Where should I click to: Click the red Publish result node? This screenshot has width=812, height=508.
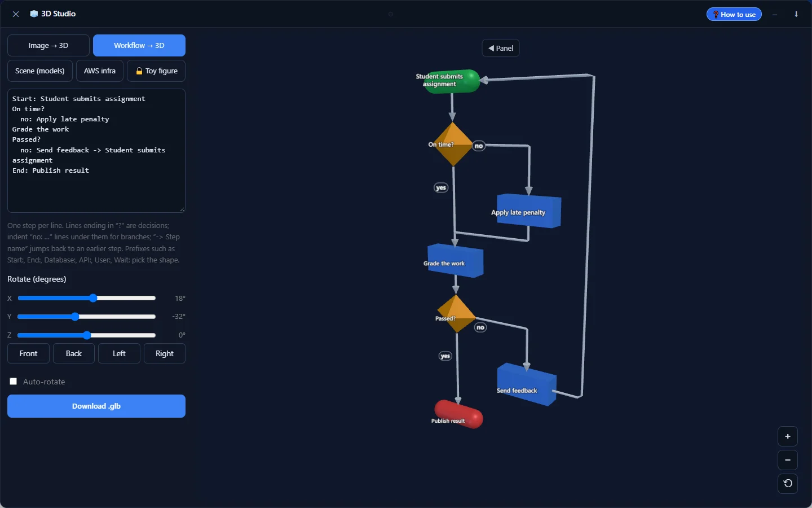pyautogui.click(x=458, y=414)
